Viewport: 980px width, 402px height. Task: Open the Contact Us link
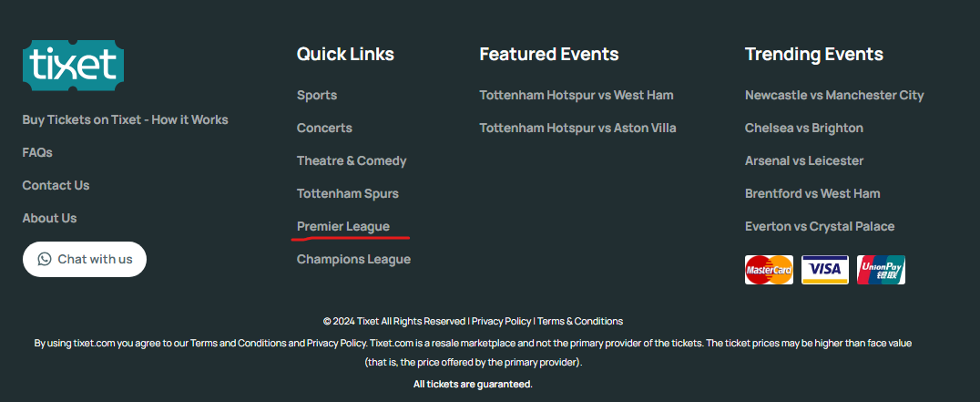coord(56,185)
